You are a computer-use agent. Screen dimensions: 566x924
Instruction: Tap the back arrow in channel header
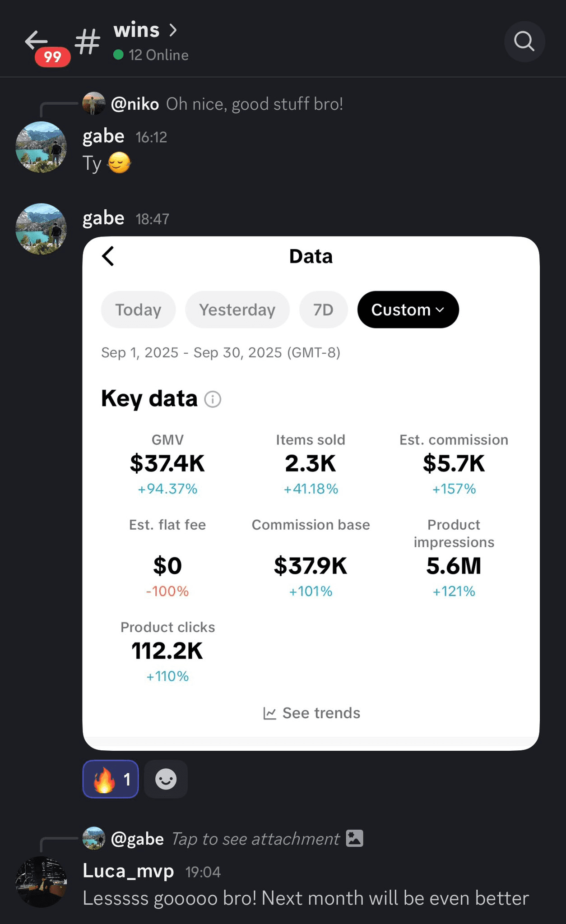[37, 41]
